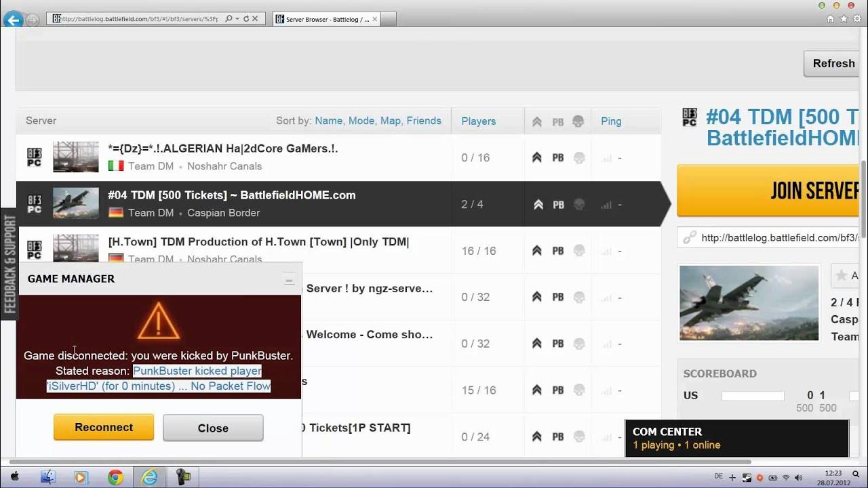Click the #04 TDM server title in details
This screenshot has height=488, width=868.
783,127
